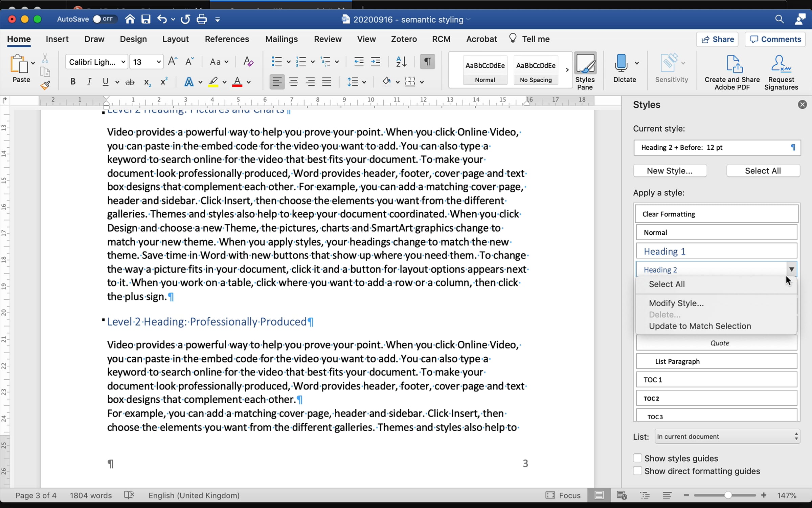Open the List In current document dropdown
The image size is (812, 508).
tap(727, 437)
